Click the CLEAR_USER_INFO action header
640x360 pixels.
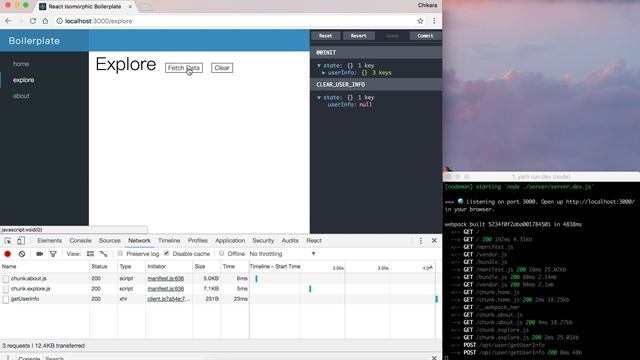376,84
